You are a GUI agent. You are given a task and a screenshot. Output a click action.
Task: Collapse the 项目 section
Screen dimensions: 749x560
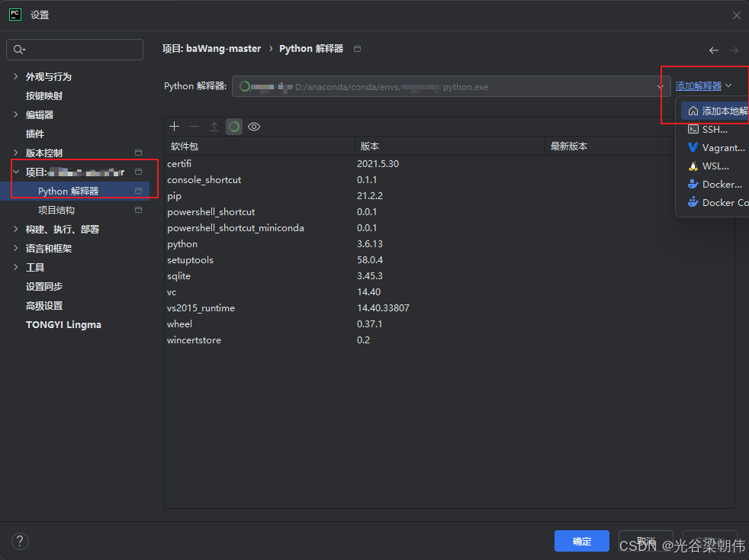click(16, 172)
